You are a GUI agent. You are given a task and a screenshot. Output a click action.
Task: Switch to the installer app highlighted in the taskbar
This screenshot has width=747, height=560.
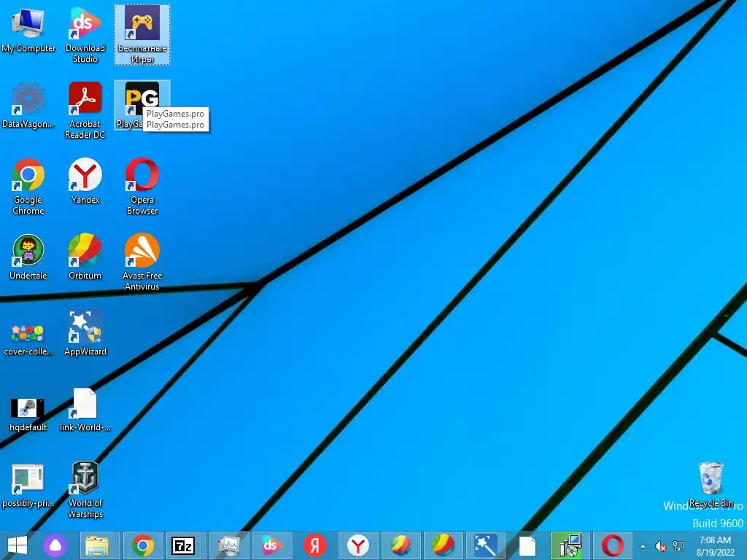570,545
